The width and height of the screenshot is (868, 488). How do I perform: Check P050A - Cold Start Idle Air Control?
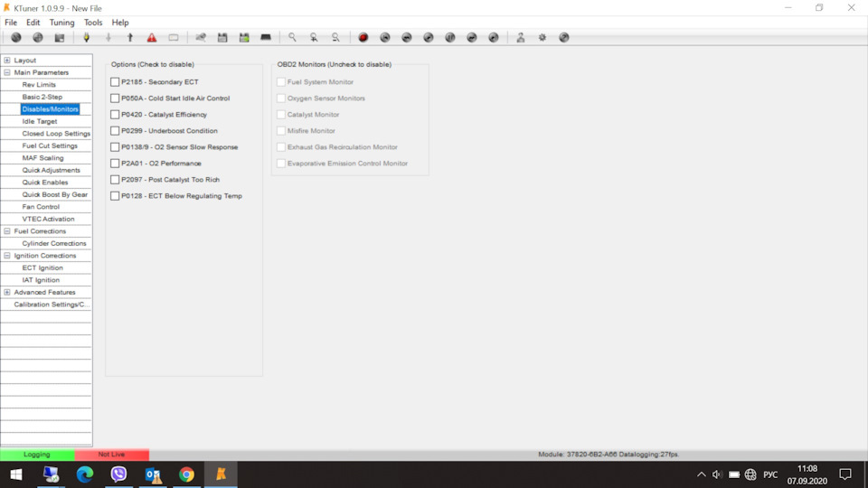115,98
